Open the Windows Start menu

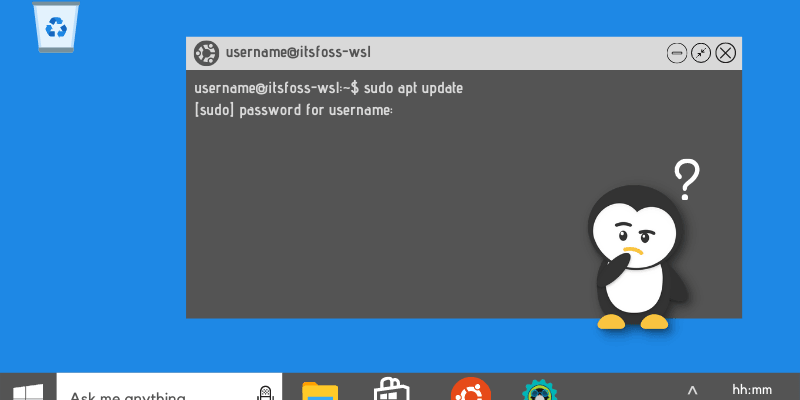(28, 392)
